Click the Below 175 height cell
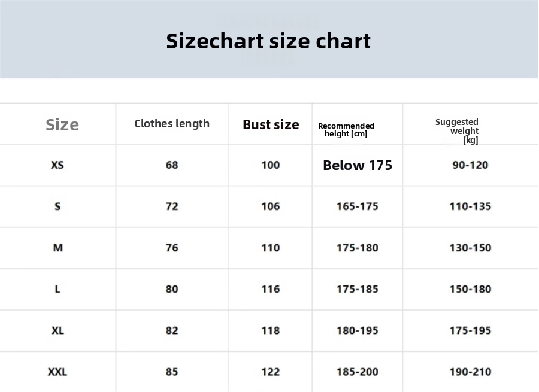The height and width of the screenshot is (392, 539). tap(358, 165)
